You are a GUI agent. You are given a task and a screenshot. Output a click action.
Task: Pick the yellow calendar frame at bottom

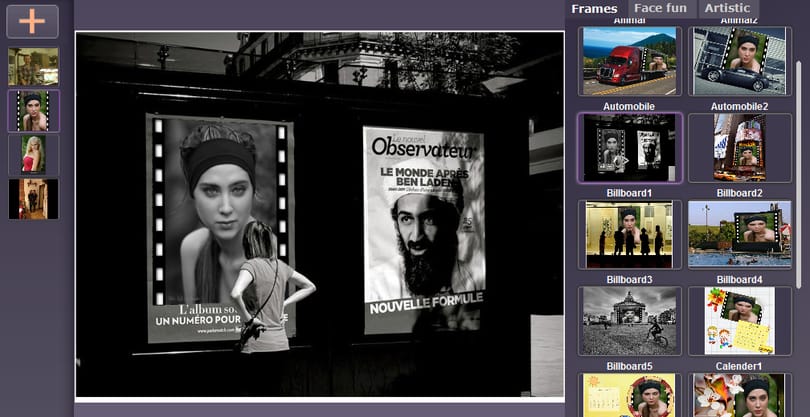coord(630,395)
